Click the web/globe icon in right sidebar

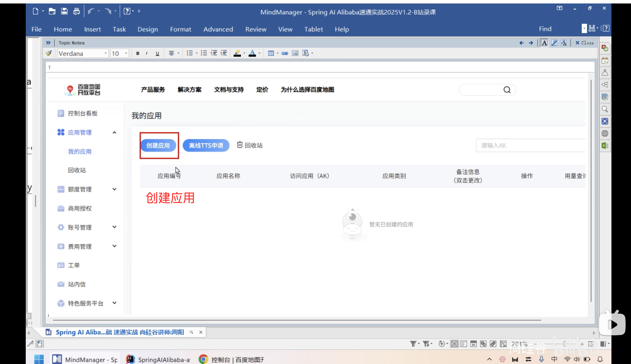(x=605, y=133)
